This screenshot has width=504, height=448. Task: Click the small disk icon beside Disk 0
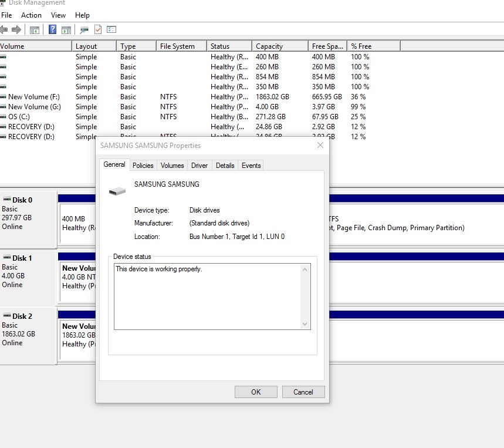pyautogui.click(x=7, y=200)
